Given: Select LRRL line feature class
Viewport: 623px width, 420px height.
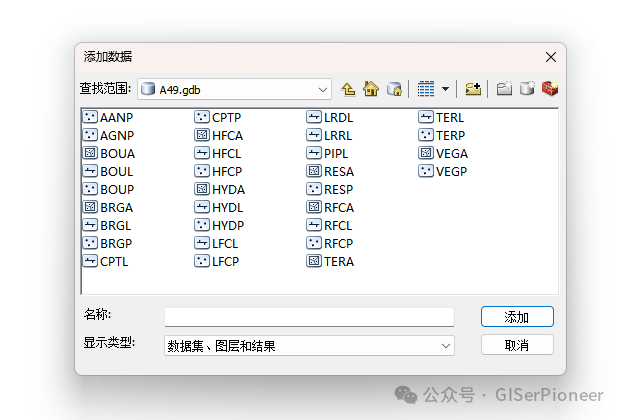Looking at the screenshot, I should tap(329, 135).
